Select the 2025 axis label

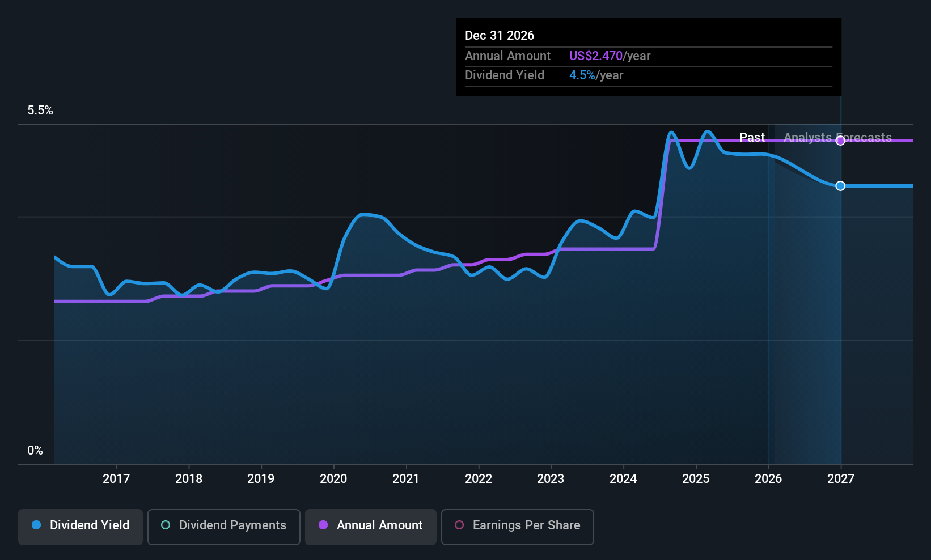coord(696,479)
